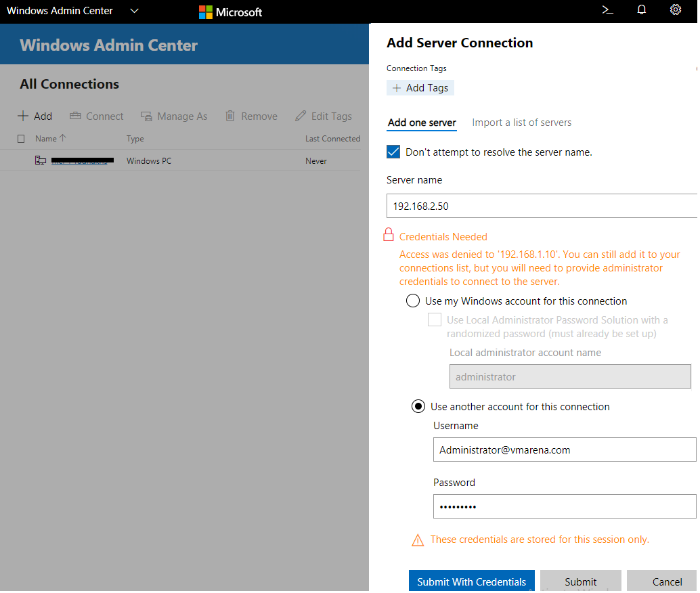Click the Add Server Connection heading
The image size is (700, 593).
(x=460, y=43)
